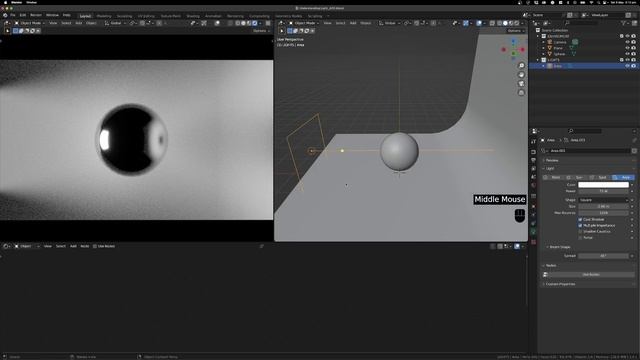Open Render properties tab
The width and height of the screenshot is (640, 360).
click(x=533, y=152)
